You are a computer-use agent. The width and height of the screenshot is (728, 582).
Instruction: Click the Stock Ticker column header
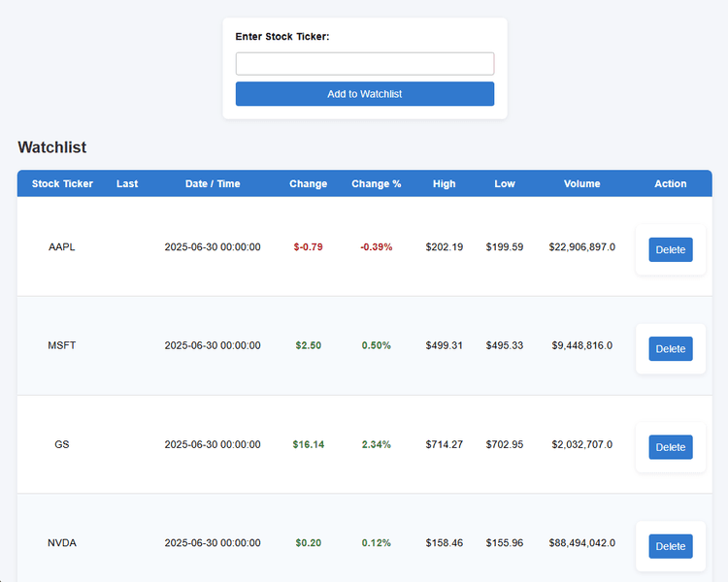[62, 183]
